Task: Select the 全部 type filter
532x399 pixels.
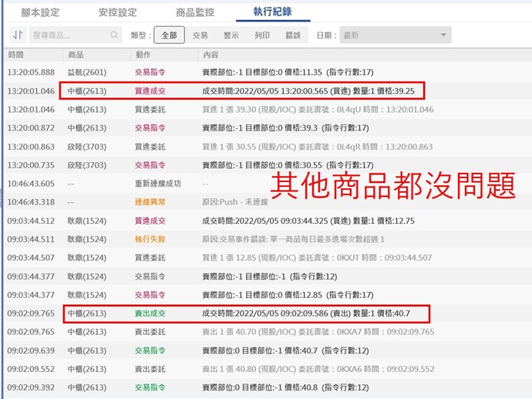Action: tap(169, 36)
